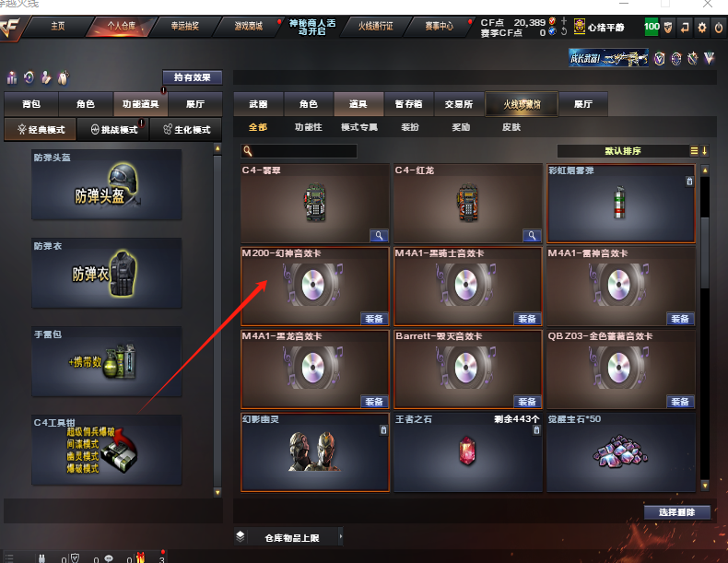Viewport: 728px width, 563px height.
Task: Click magnifier icon on C4-翡翠 item
Action: coord(379,236)
